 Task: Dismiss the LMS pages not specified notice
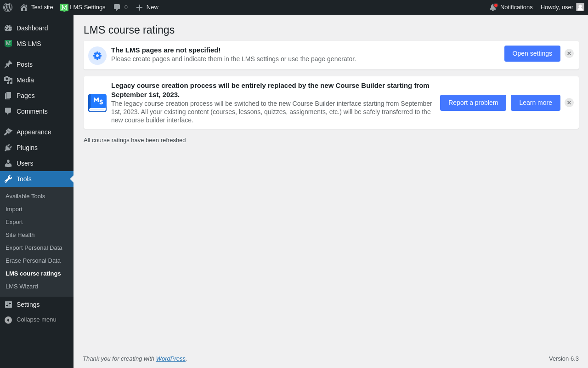[569, 53]
